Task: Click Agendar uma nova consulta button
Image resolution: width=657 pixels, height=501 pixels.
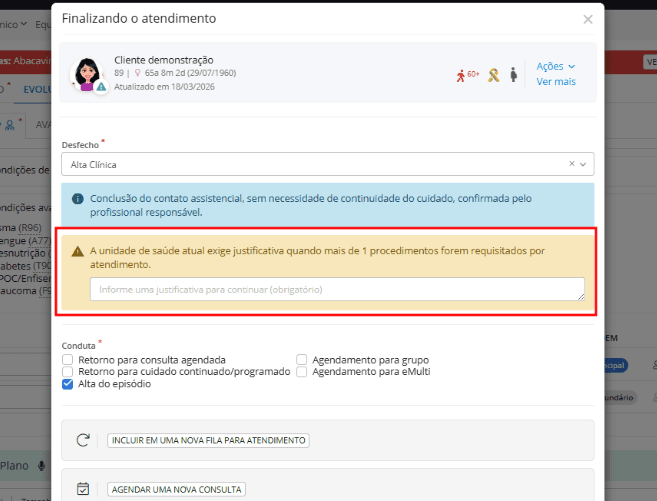Action: pos(176,490)
